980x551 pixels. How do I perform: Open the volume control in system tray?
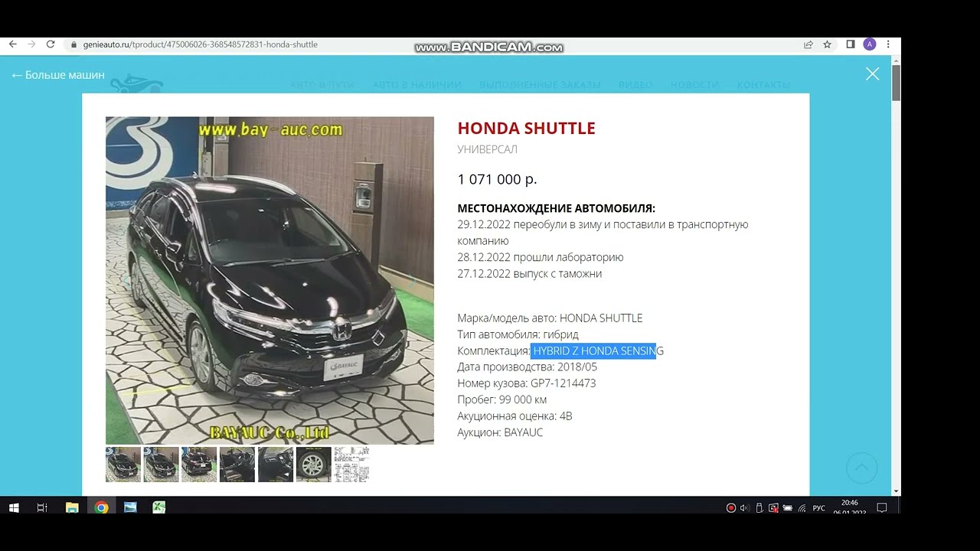point(745,508)
